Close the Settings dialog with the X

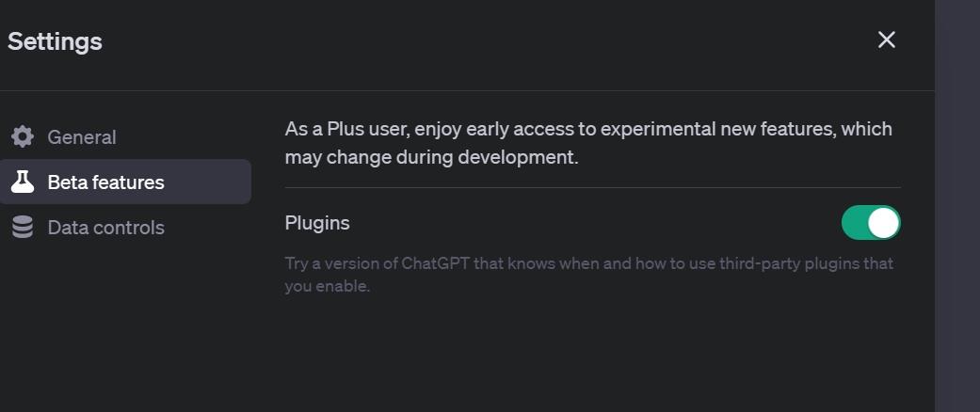pyautogui.click(x=886, y=40)
